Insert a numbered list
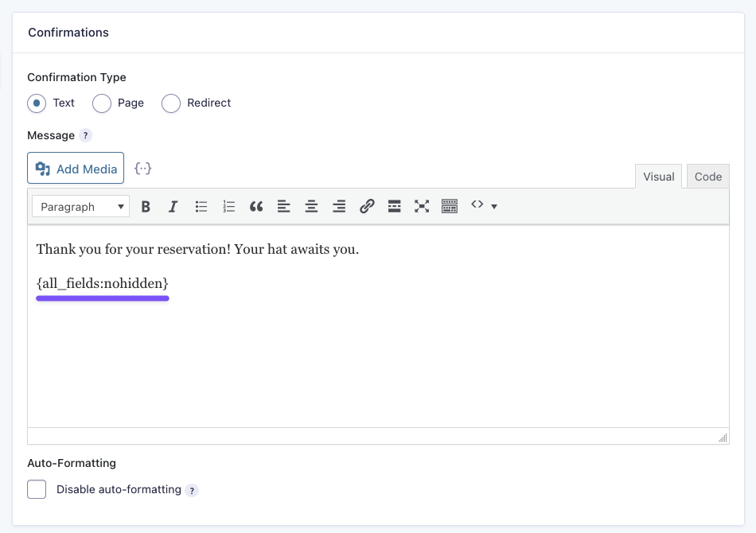The width and height of the screenshot is (756, 533). [229, 207]
